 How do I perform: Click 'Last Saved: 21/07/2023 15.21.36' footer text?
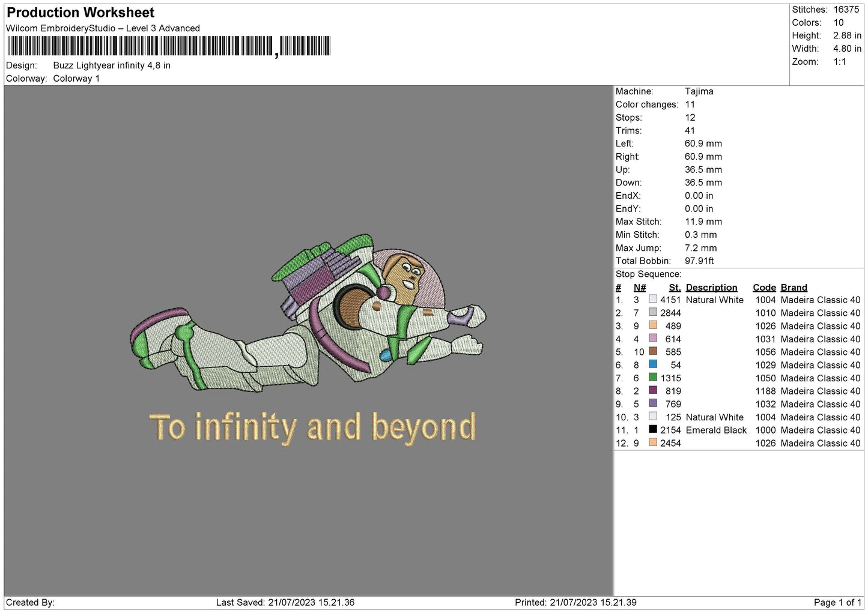coord(285,602)
